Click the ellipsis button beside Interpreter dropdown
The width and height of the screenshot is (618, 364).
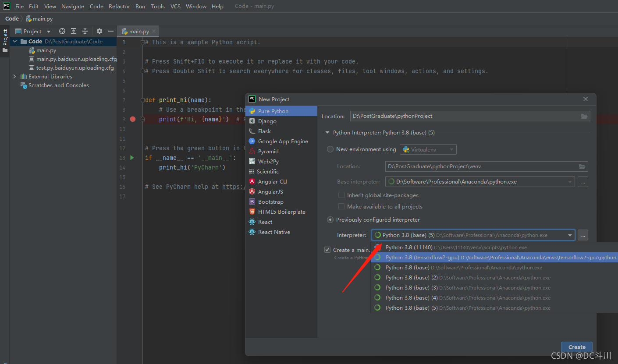click(x=582, y=235)
